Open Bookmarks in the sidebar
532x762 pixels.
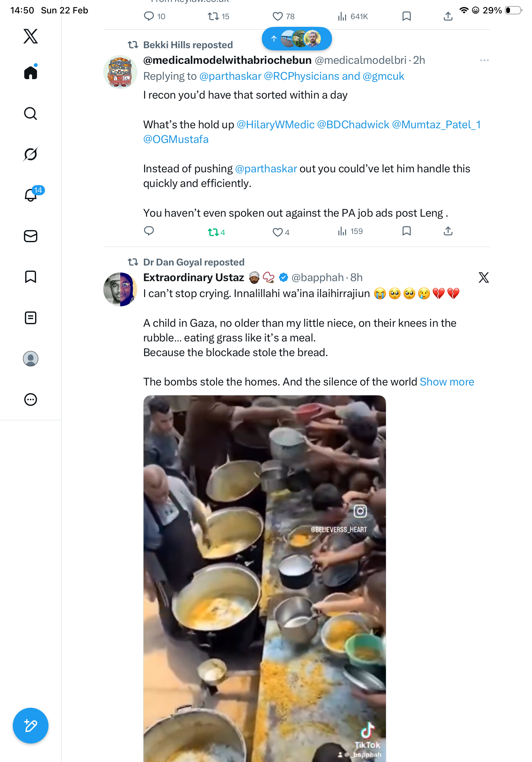[31, 277]
